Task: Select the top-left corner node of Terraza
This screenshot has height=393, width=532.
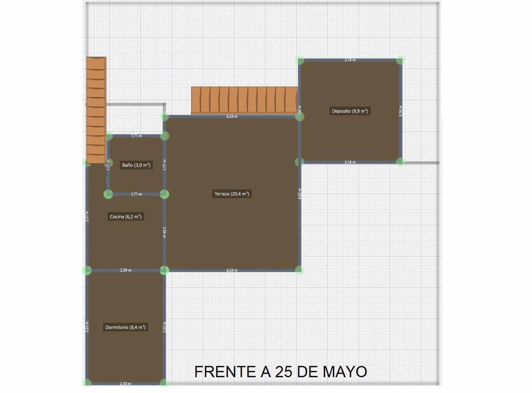Action: (x=165, y=116)
